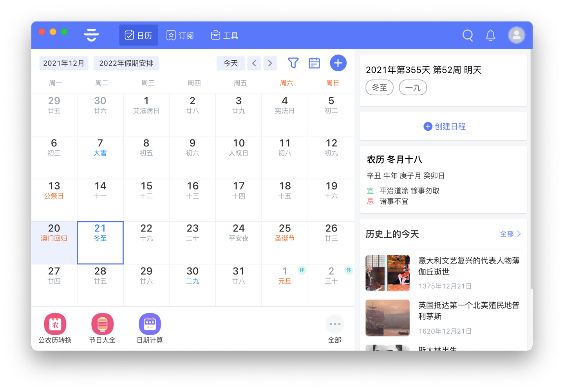
Task: Open the schedule list icon next to the filter
Action: pos(314,63)
